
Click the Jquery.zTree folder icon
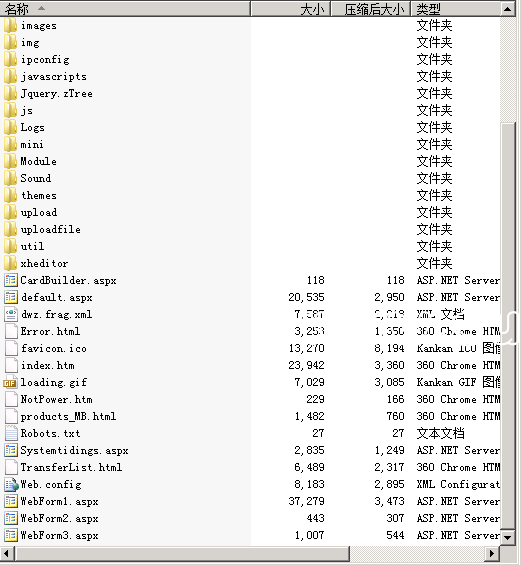(10, 94)
